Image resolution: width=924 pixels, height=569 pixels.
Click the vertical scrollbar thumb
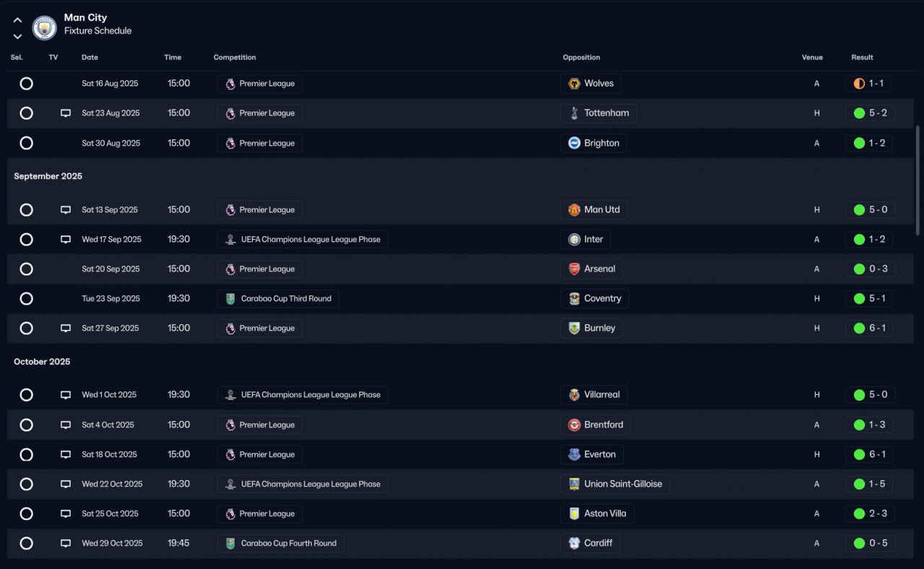coord(918,181)
